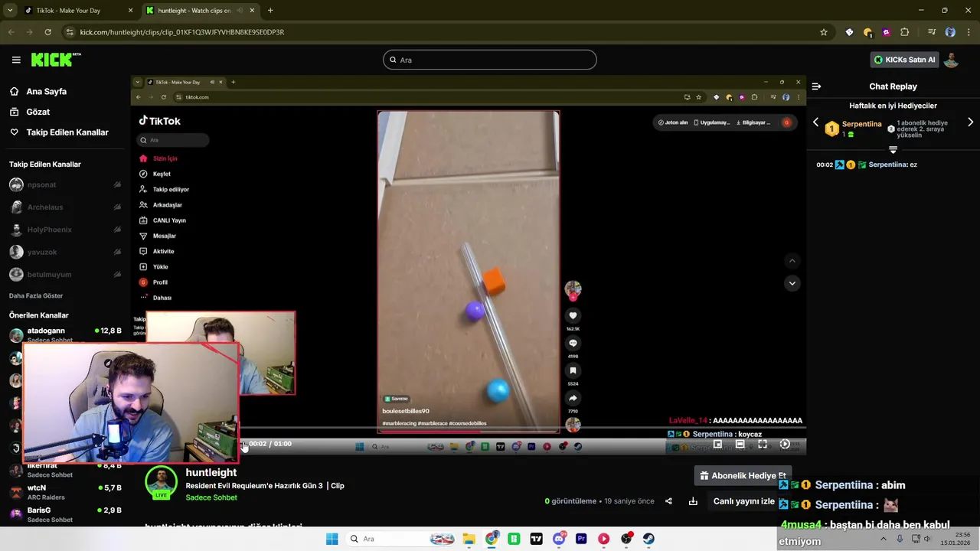Expand the Chrome tab search dropdown

[10, 10]
